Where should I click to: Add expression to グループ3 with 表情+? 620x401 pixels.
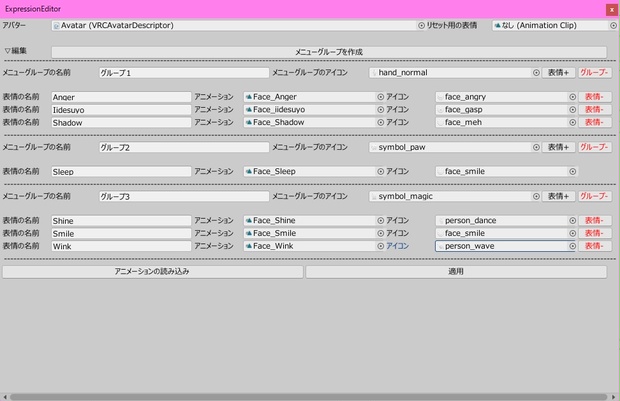point(558,196)
